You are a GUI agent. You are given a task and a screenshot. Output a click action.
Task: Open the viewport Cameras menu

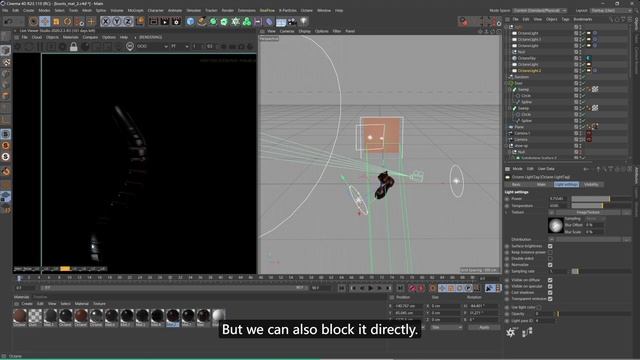[x=287, y=31]
